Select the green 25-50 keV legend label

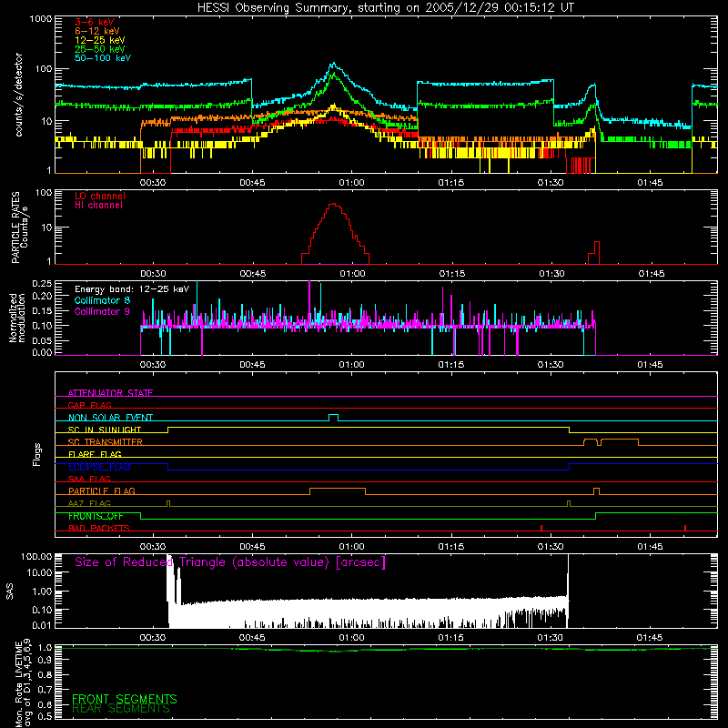coord(100,49)
